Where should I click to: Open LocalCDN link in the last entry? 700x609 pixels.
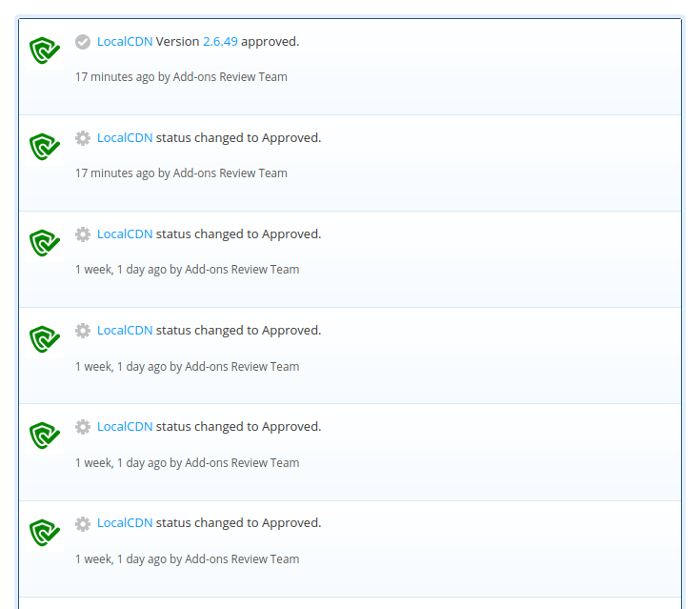125,523
